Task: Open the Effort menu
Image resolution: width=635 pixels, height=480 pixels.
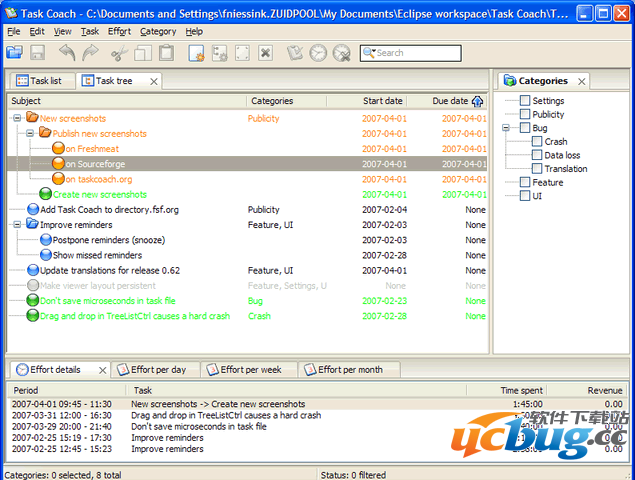Action: pyautogui.click(x=119, y=31)
